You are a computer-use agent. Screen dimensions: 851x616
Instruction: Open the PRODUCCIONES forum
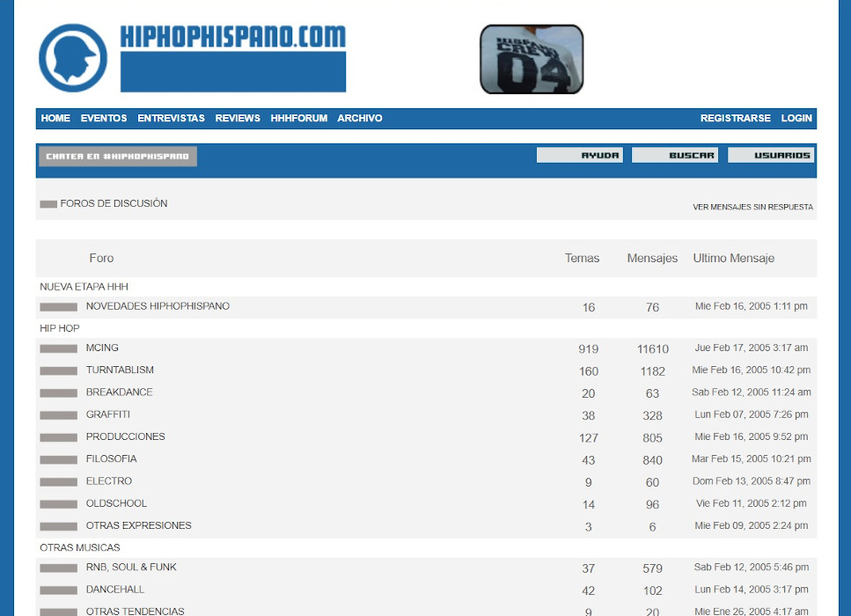[125, 436]
